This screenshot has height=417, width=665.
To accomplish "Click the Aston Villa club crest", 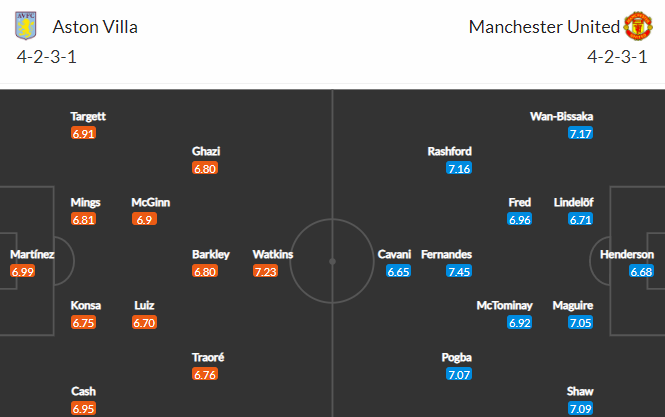I will click(x=26, y=26).
